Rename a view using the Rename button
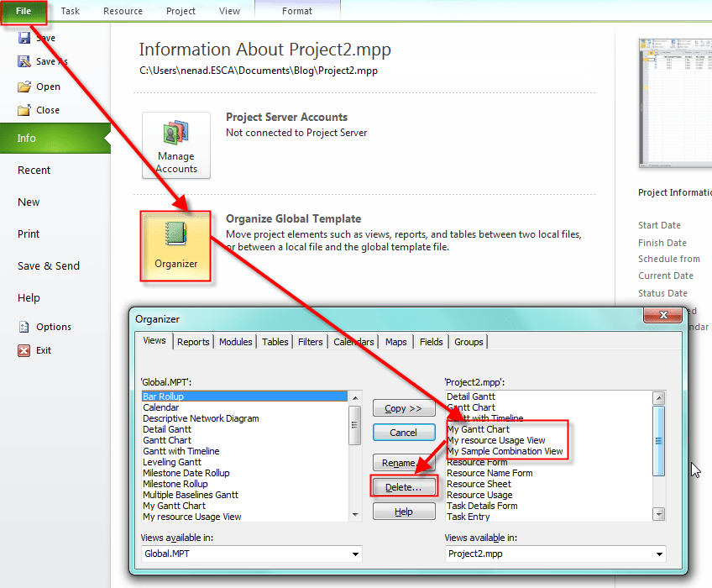 (x=404, y=462)
